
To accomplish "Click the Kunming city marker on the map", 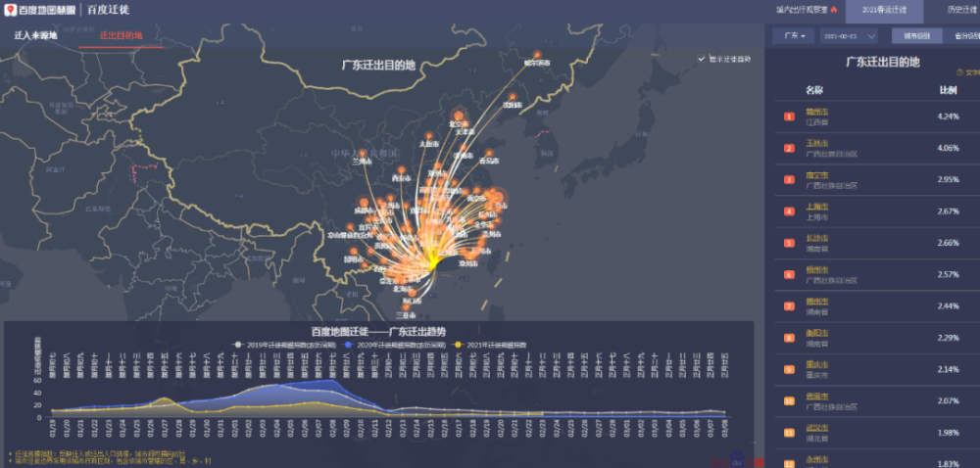I will tap(355, 252).
